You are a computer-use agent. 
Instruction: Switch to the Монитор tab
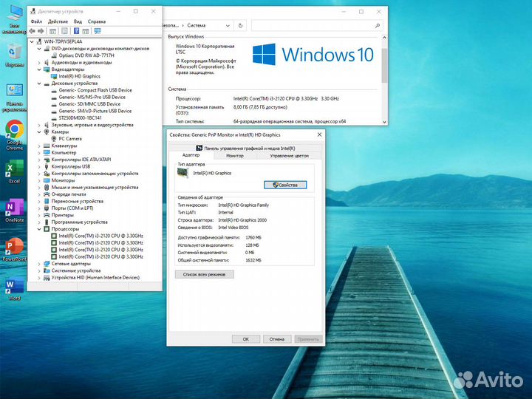(x=235, y=156)
